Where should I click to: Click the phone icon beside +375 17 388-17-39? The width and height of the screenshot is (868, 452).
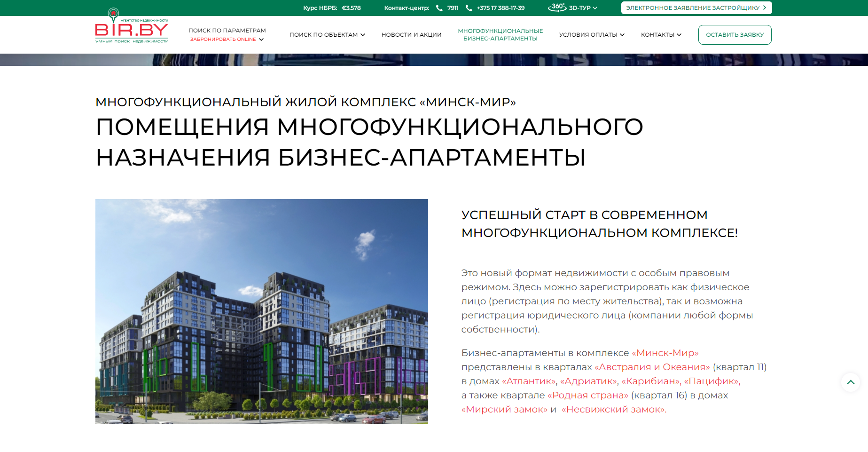click(x=469, y=8)
